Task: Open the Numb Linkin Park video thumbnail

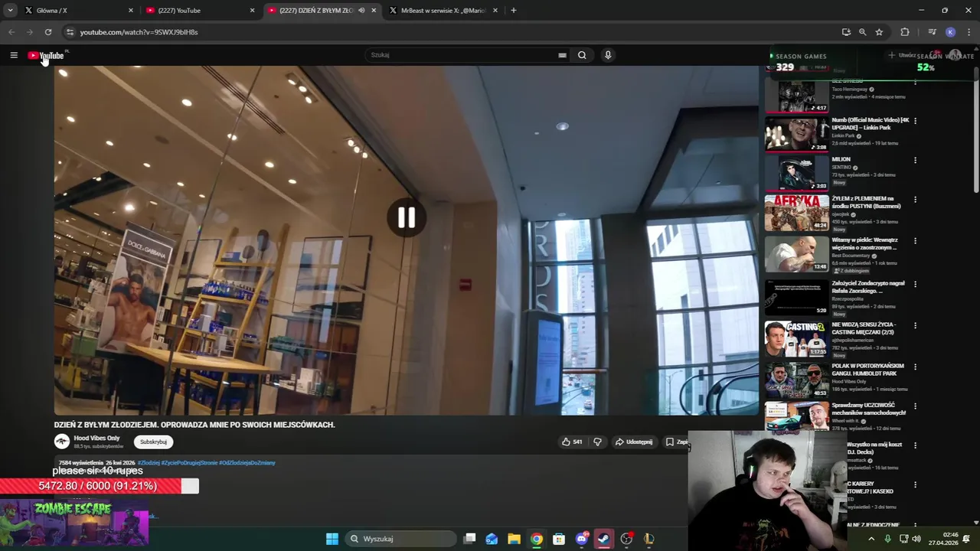Action: 797,134
